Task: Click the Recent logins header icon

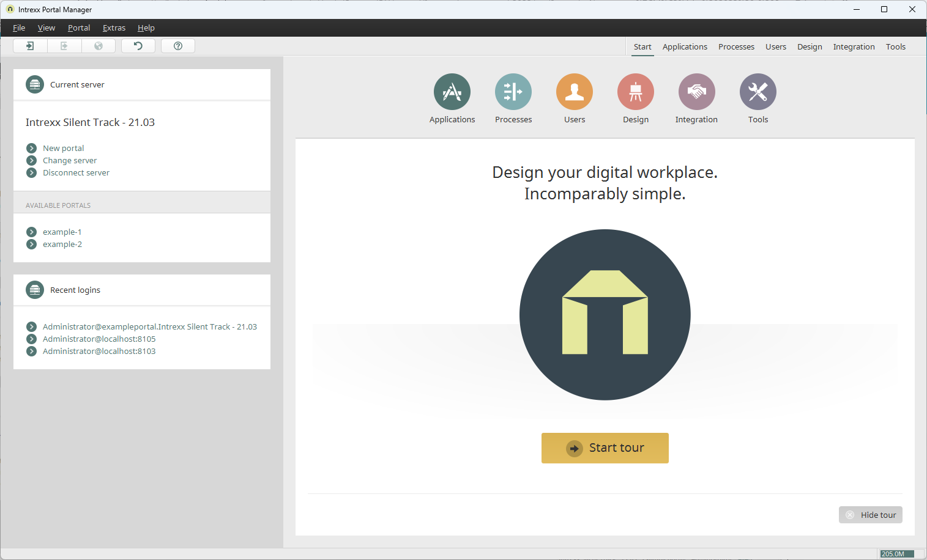Action: (x=35, y=290)
